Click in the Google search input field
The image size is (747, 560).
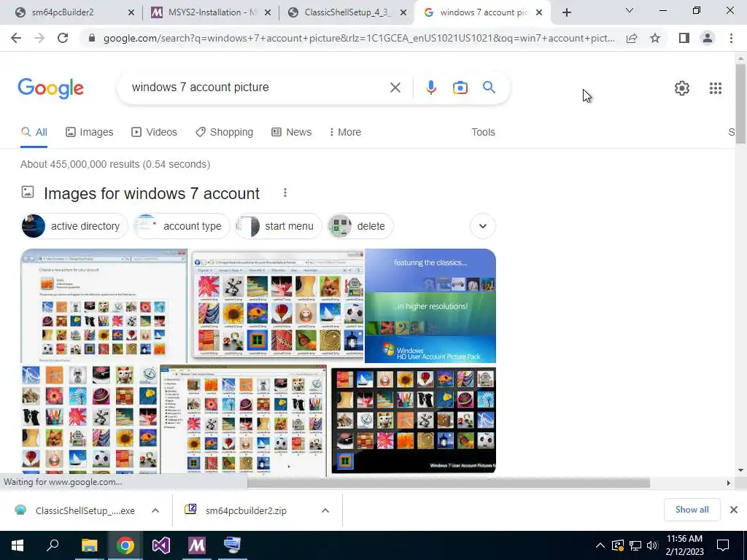[258, 87]
